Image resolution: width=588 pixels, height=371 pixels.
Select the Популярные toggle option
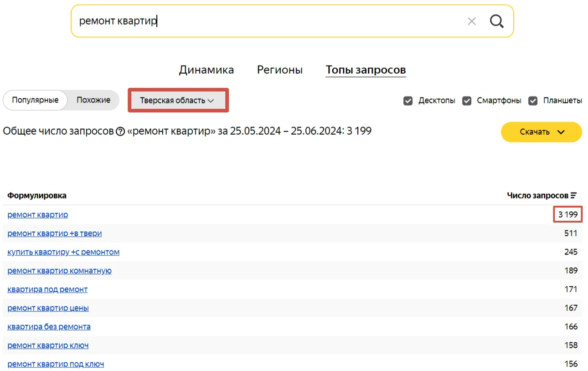pyautogui.click(x=35, y=100)
